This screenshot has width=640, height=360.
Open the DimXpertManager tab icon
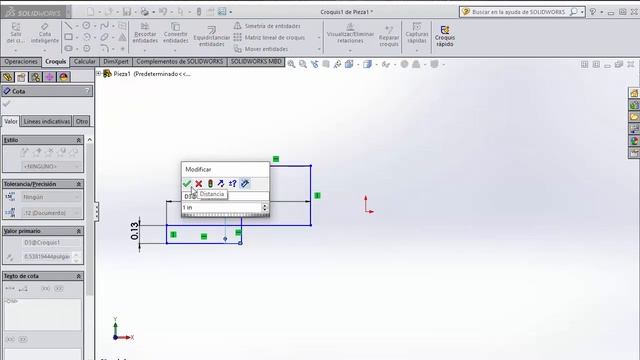[49, 77]
